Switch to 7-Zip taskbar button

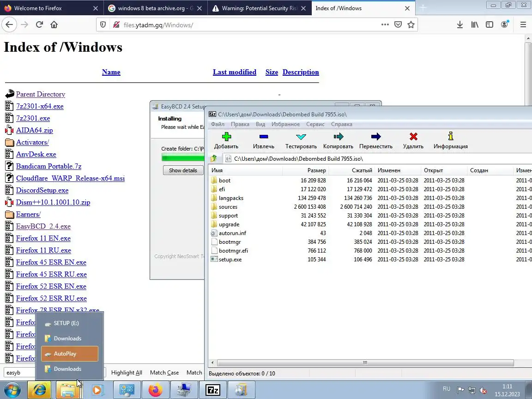213,390
